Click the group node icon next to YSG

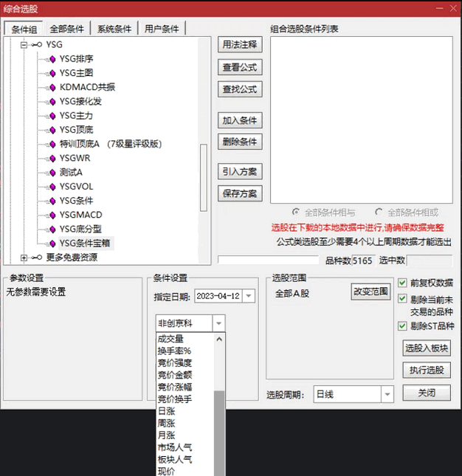tap(37, 45)
